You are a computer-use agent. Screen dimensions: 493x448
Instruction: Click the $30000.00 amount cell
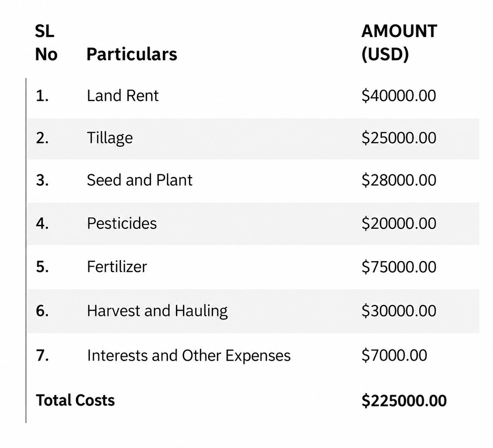point(399,311)
